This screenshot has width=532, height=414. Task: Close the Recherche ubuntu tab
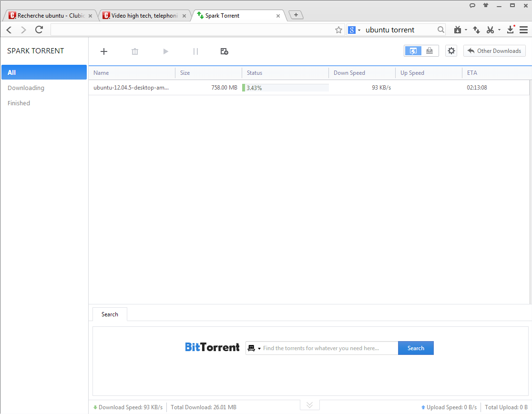pos(90,16)
